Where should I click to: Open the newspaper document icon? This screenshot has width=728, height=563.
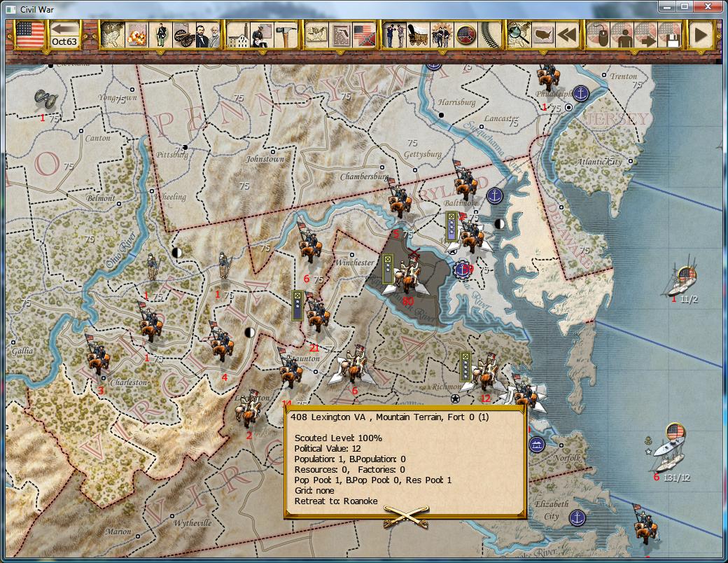coord(340,34)
